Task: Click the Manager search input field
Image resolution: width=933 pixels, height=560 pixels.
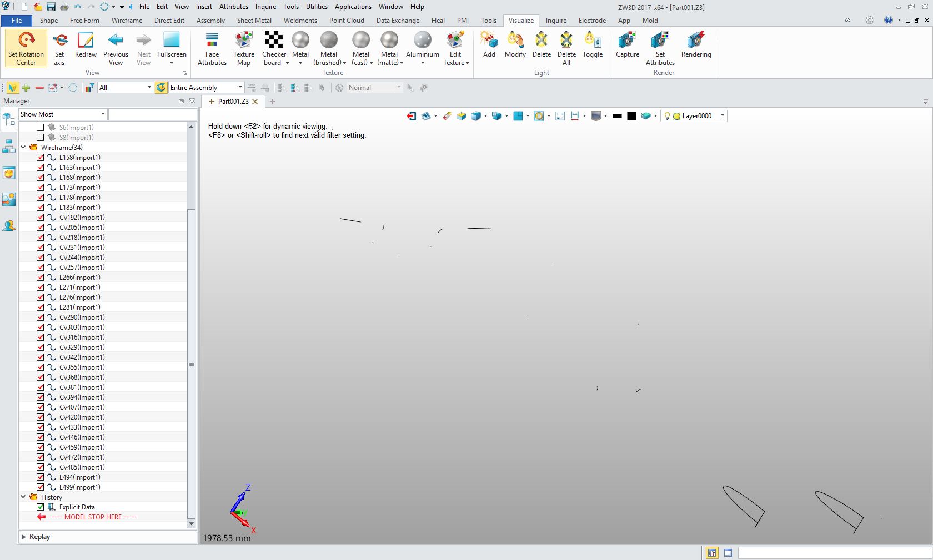Action: (152, 114)
